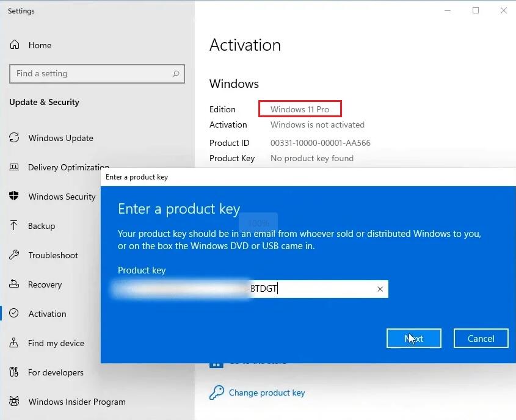
Task: Open Delivery Optimization settings
Action: point(68,167)
